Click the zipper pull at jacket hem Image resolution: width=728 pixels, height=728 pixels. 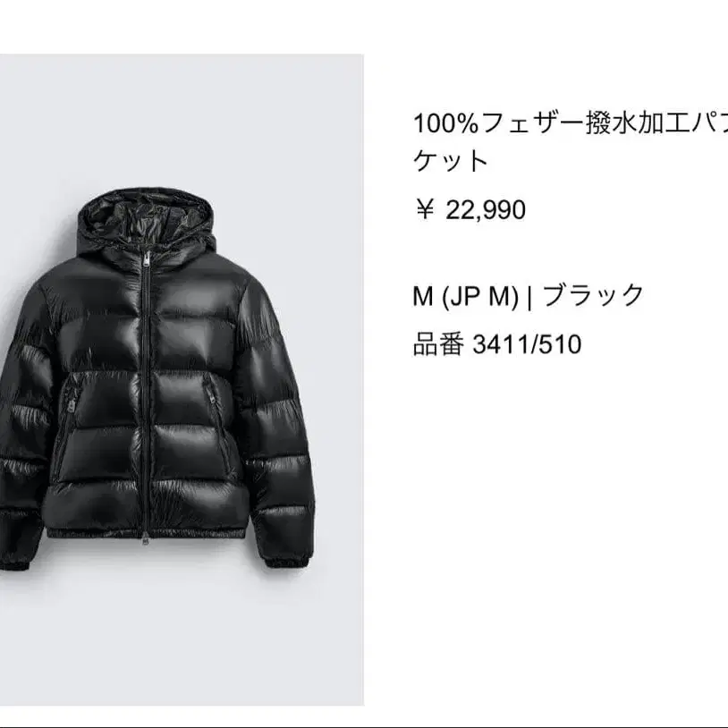tap(146, 539)
